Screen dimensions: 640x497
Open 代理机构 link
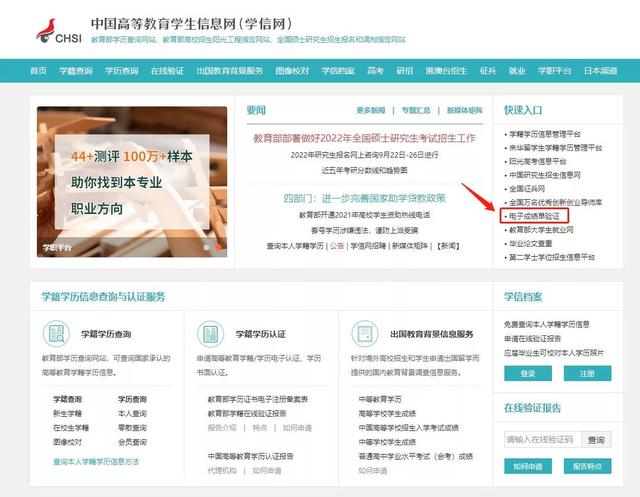[222, 470]
